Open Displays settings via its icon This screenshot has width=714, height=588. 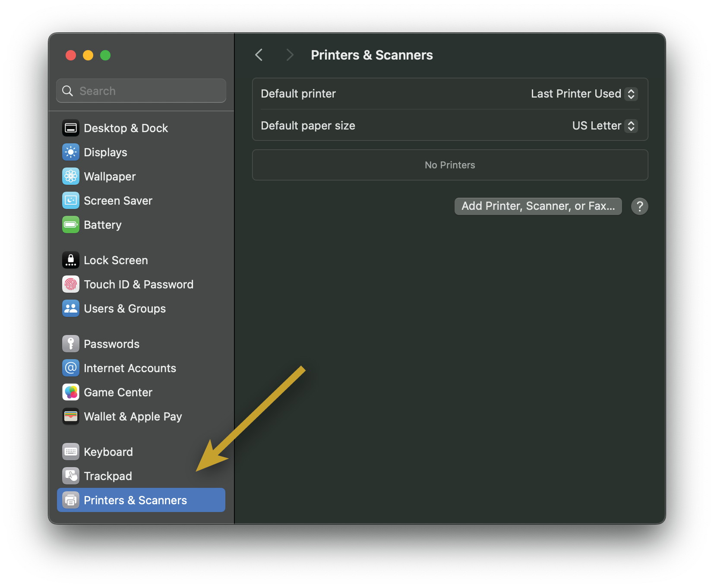(x=70, y=152)
